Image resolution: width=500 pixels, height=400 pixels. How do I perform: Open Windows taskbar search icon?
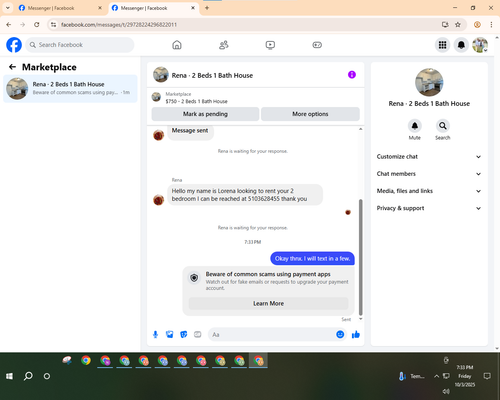(x=28, y=376)
